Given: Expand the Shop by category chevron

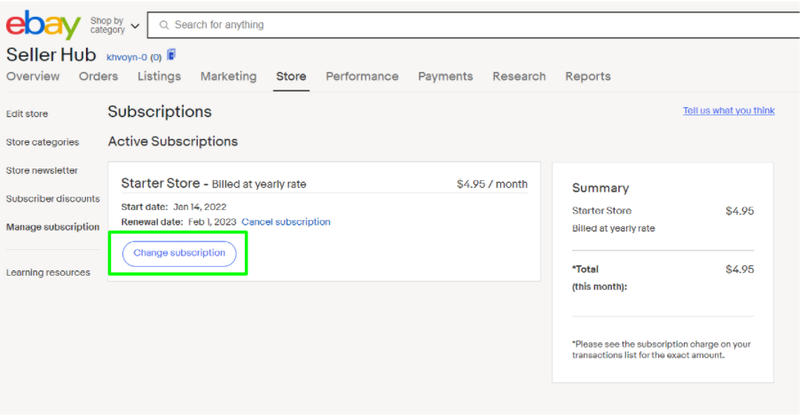Looking at the screenshot, I should tap(135, 26).
